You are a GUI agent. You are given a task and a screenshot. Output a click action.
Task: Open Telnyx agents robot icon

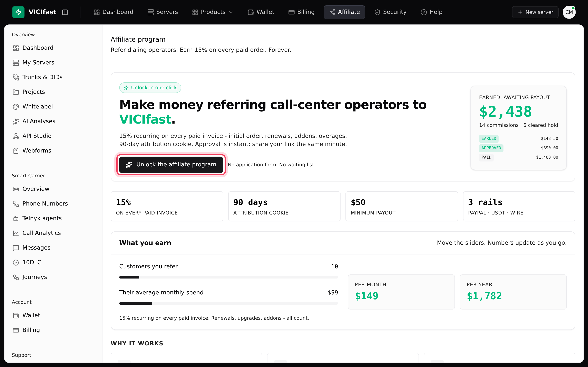point(16,218)
